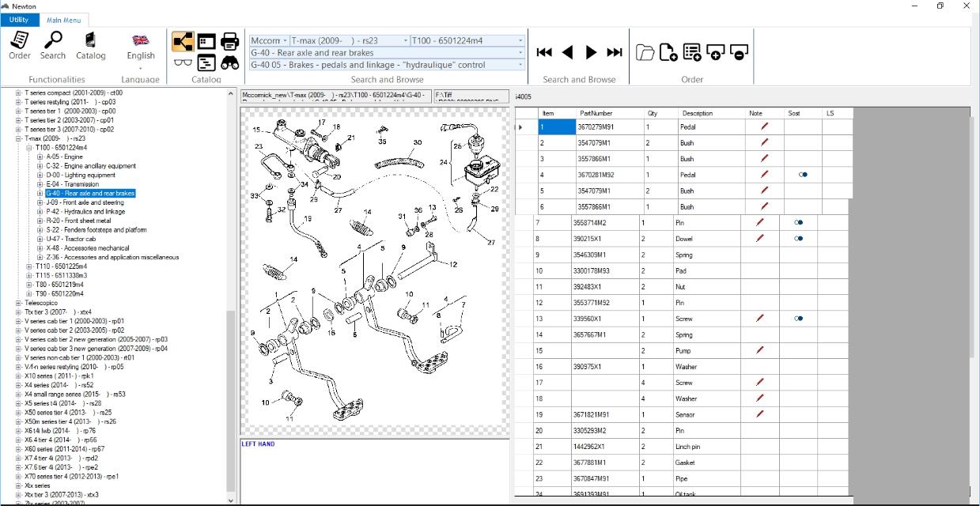The width and height of the screenshot is (980, 506).
Task: Switch to the Utility tab
Action: coord(19,20)
